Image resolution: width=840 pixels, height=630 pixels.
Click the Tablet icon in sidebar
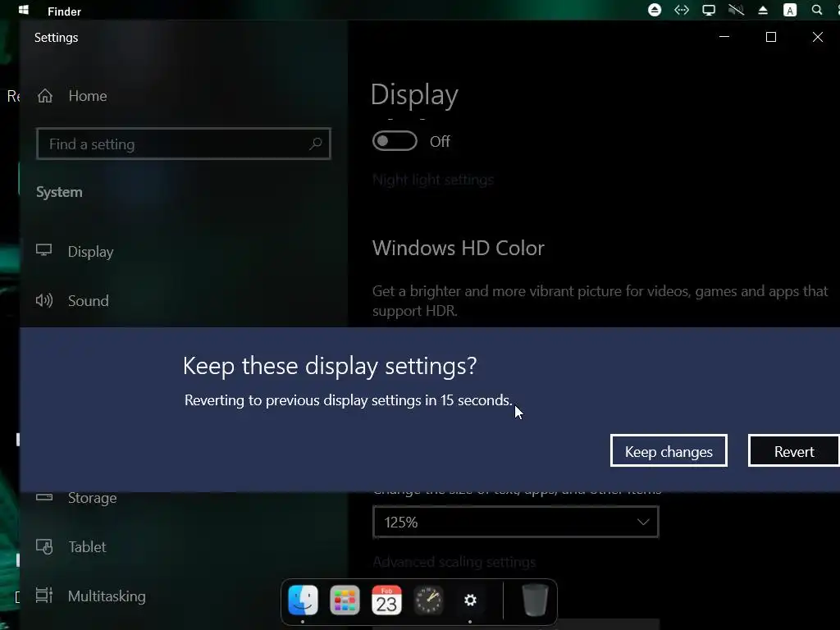44,546
